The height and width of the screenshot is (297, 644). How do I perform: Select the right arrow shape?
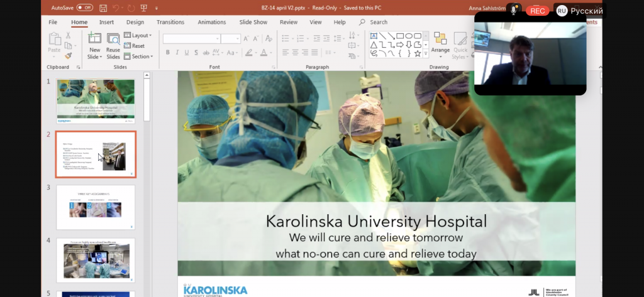(x=399, y=45)
